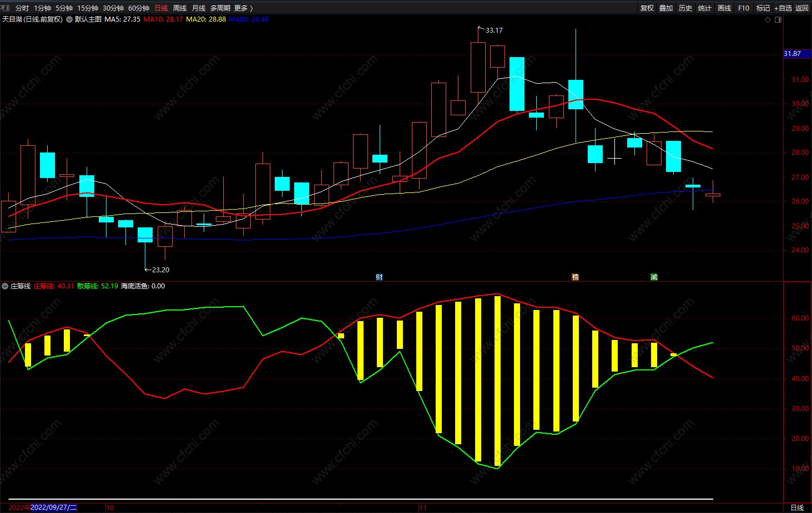Open F10 company info

pyautogui.click(x=744, y=8)
